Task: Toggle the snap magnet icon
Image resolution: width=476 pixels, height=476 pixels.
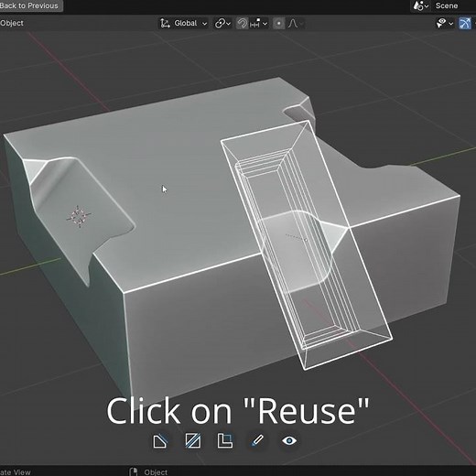Action: [x=243, y=23]
